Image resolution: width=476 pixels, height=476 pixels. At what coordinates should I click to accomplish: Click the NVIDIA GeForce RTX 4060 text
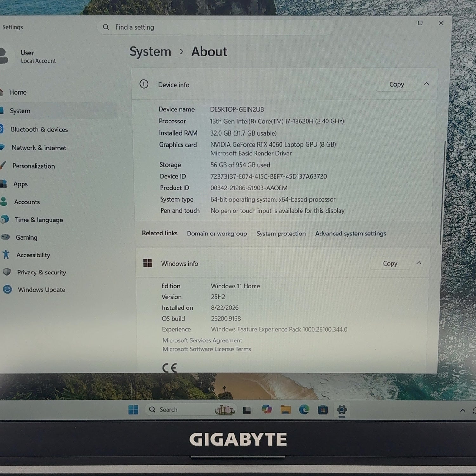(x=273, y=145)
